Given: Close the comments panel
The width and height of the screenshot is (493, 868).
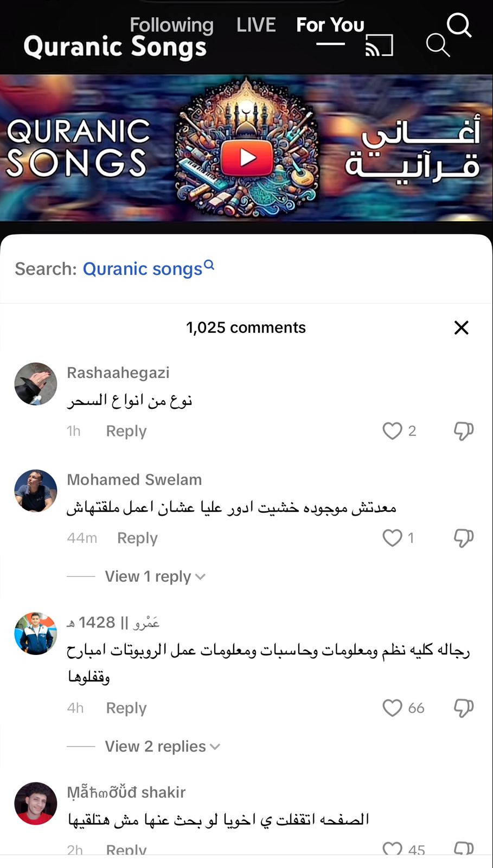Looking at the screenshot, I should tap(461, 327).
